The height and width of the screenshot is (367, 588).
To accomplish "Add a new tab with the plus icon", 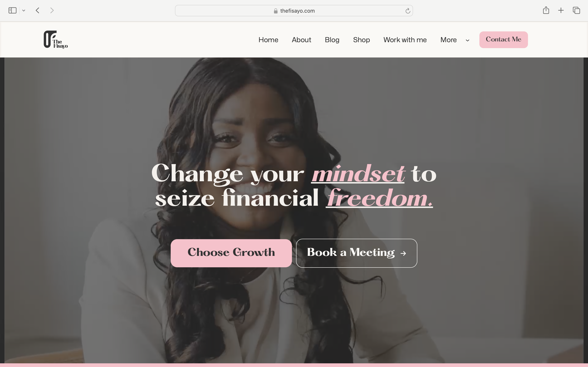I will pos(561,10).
